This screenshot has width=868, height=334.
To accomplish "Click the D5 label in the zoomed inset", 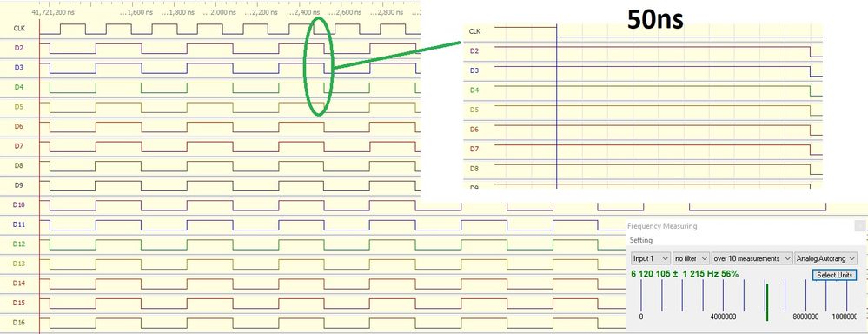I will coord(474,110).
